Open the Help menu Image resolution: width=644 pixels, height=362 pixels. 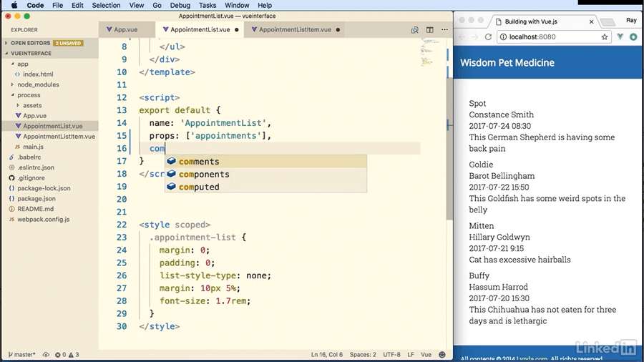pos(265,5)
